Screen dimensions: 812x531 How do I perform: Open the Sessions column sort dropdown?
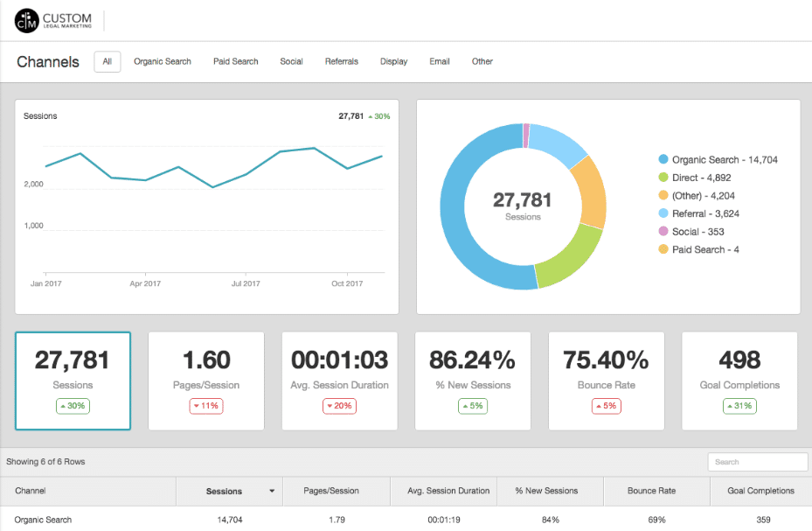pos(271,491)
